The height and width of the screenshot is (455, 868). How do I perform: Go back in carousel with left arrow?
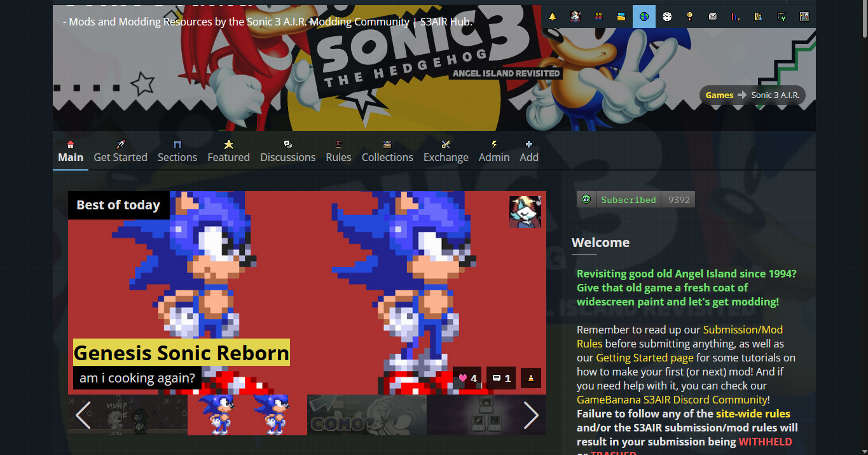coord(83,415)
